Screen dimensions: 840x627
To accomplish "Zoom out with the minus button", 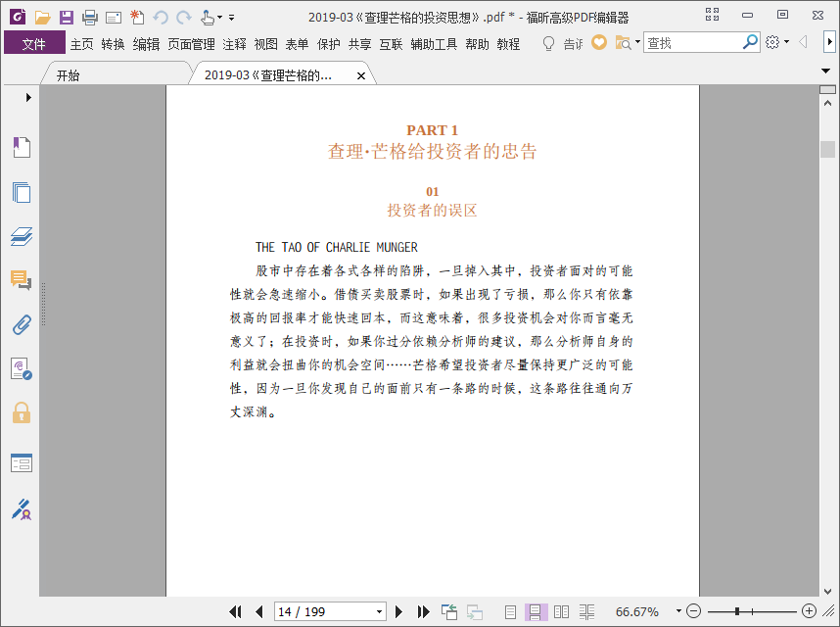I will (x=693, y=611).
